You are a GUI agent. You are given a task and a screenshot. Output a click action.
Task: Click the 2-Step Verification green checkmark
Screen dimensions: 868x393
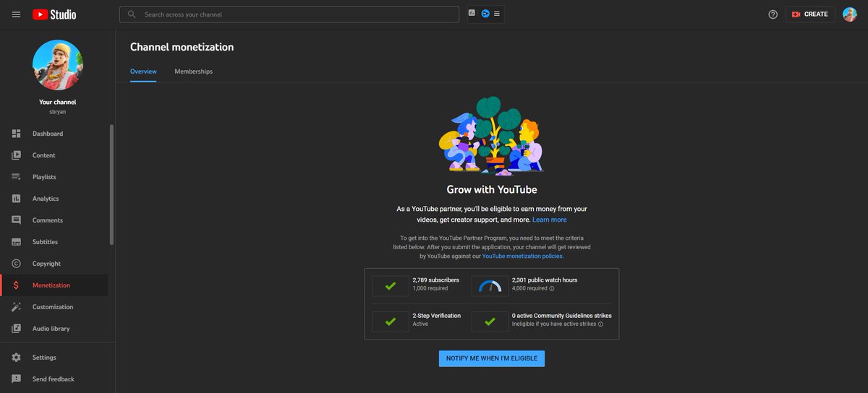click(391, 321)
